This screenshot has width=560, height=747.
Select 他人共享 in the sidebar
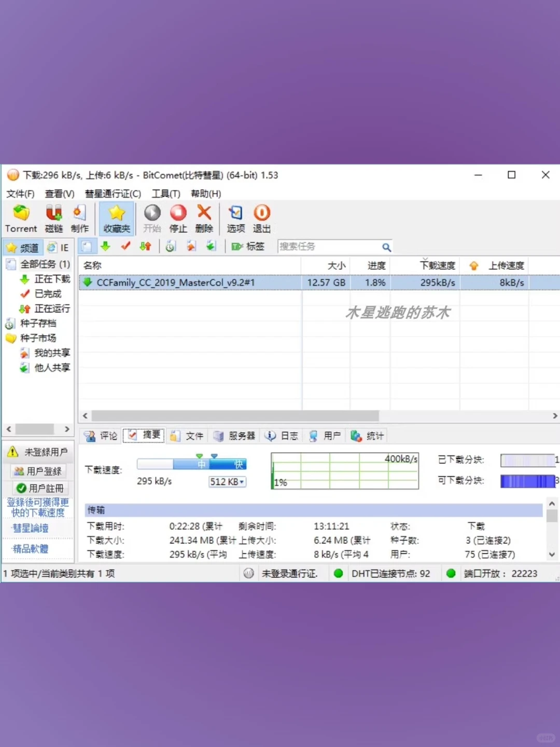point(45,368)
